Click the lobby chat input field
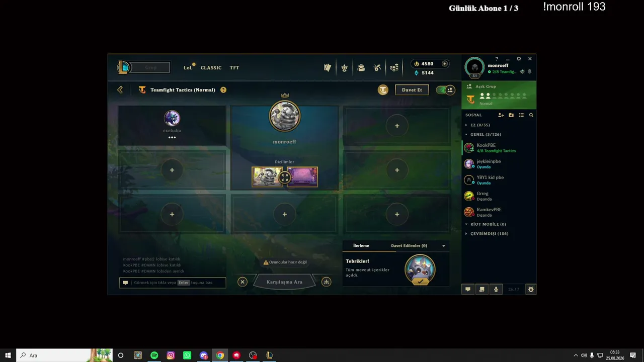Screen dimensions: 644x362 (x=173, y=283)
